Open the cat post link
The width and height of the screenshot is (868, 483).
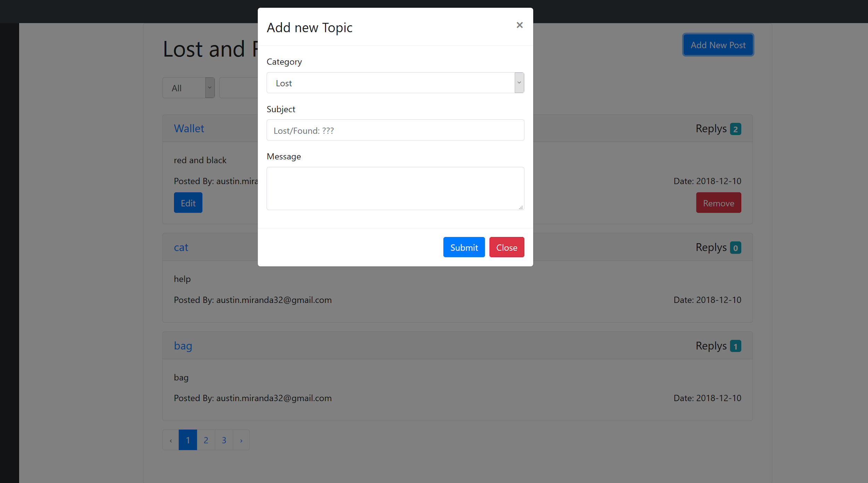point(181,247)
